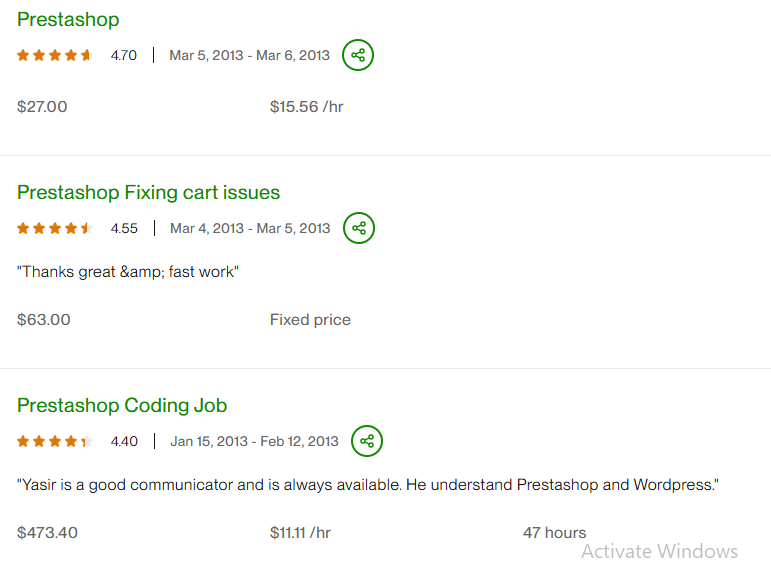771x568 pixels.
Task: Click the Fixed price label
Action: [310, 320]
